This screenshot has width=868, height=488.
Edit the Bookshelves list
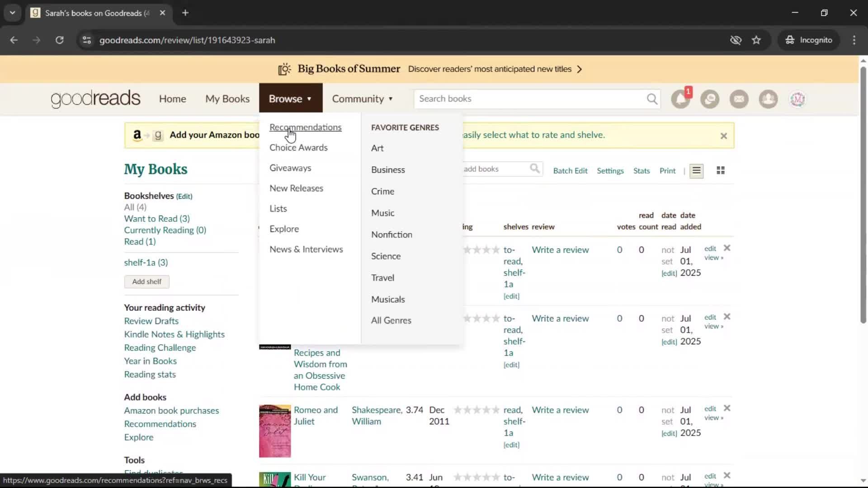coord(184,197)
